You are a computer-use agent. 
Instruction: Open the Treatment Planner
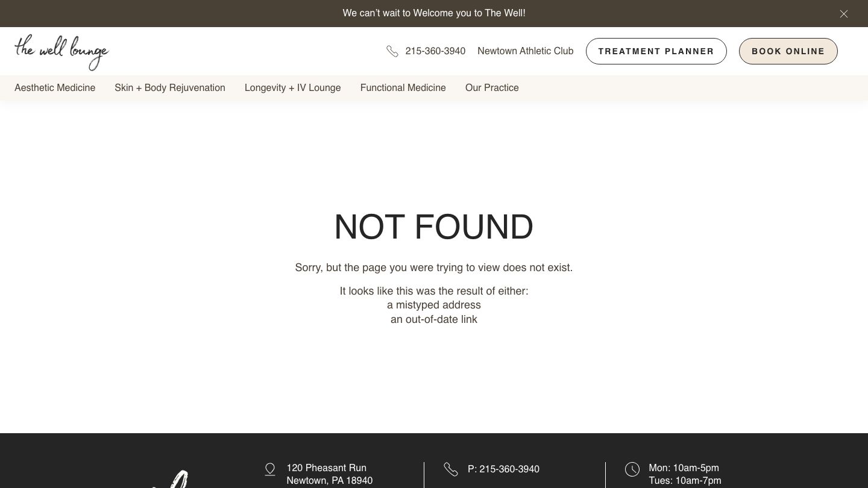(656, 51)
